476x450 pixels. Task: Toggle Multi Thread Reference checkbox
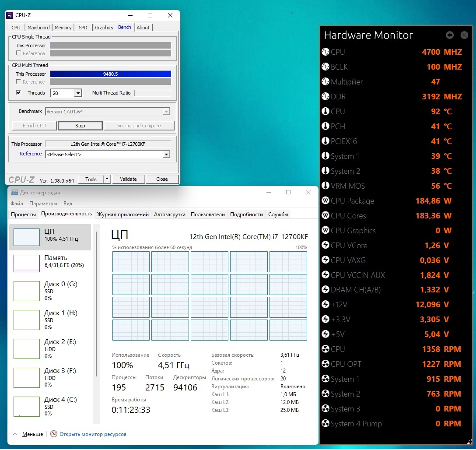[18, 82]
